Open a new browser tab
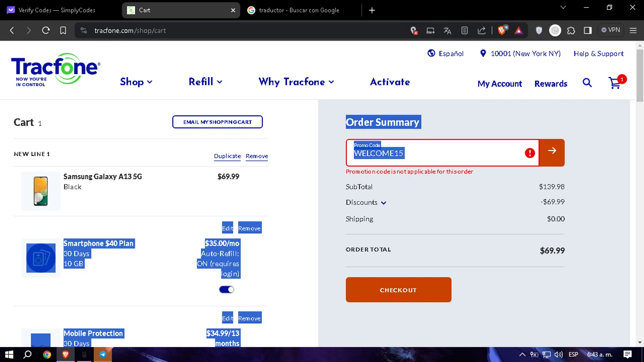This screenshot has width=644, height=362. (x=372, y=10)
